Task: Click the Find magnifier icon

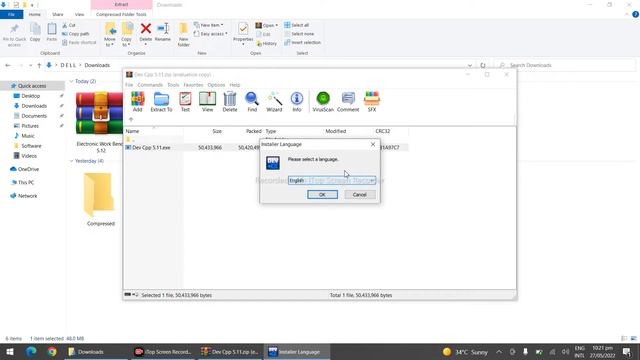Action: point(252,102)
